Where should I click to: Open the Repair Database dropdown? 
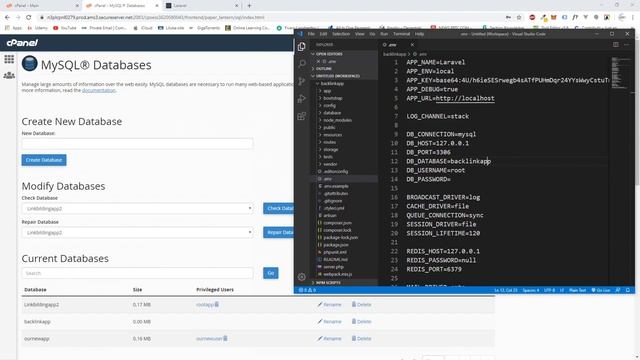(137, 233)
